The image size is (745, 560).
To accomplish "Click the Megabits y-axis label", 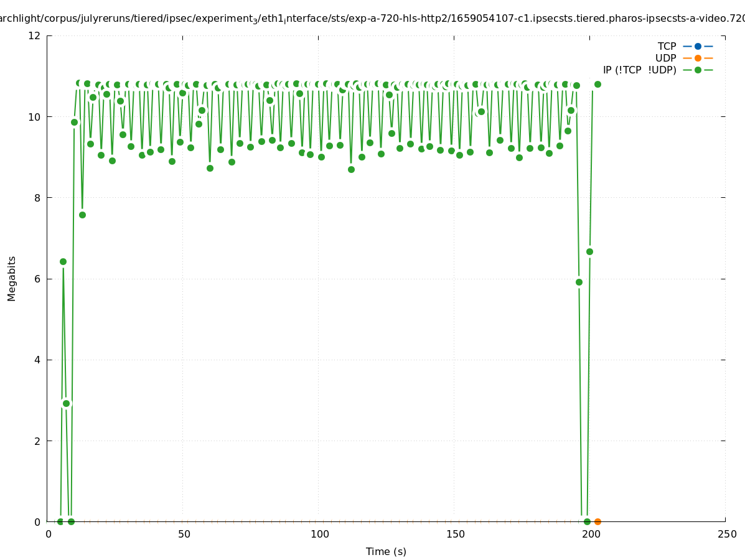I will [12, 278].
